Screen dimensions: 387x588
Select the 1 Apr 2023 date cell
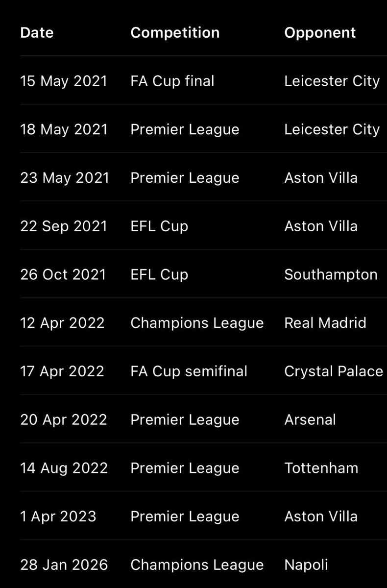click(x=58, y=517)
